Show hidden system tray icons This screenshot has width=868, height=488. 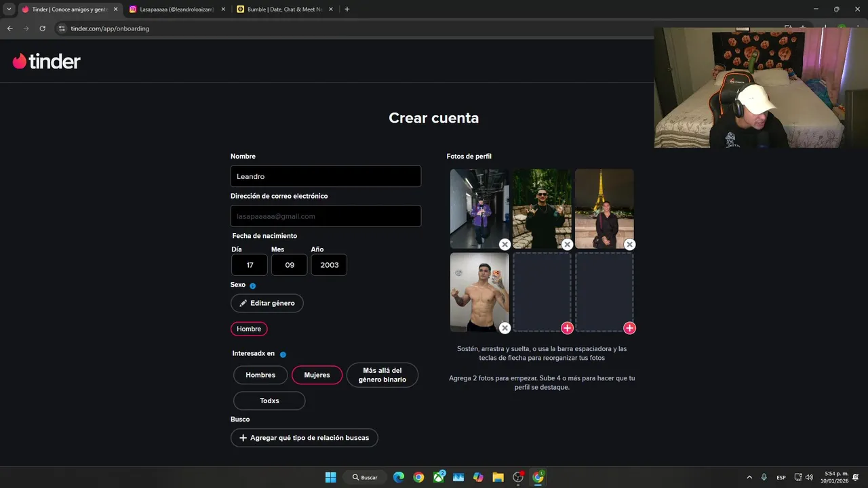[749, 477]
